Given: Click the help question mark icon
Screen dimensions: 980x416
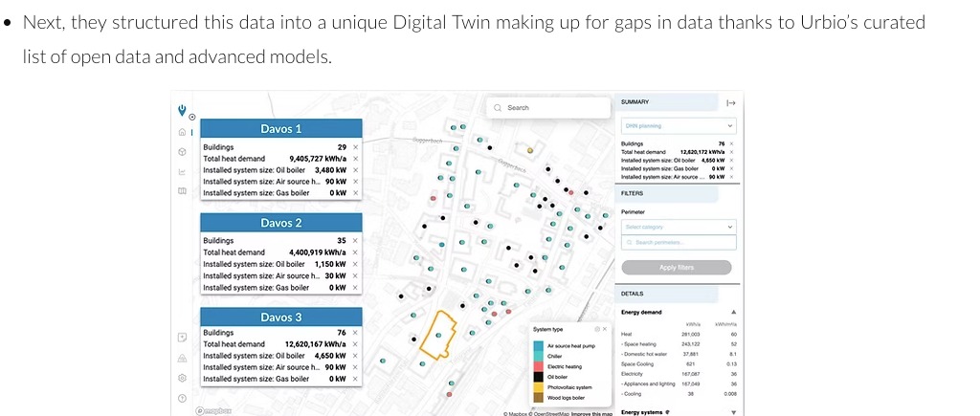Looking at the screenshot, I should point(181,397).
